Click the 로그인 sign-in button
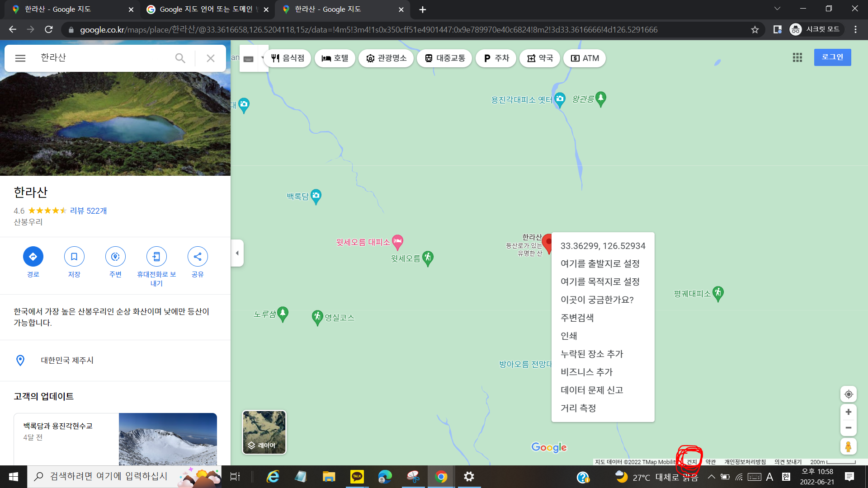This screenshot has height=488, width=868. point(832,57)
